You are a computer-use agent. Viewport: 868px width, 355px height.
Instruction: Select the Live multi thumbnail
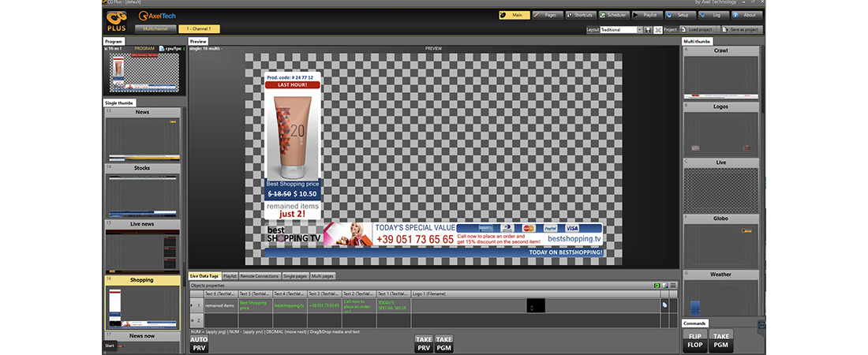pos(720,185)
